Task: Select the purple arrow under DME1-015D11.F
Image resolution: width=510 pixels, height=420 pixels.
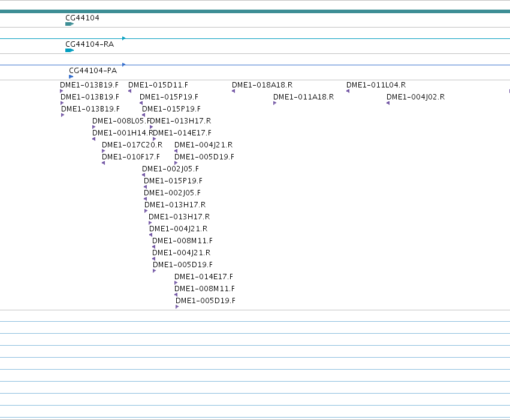Action: tap(130, 91)
